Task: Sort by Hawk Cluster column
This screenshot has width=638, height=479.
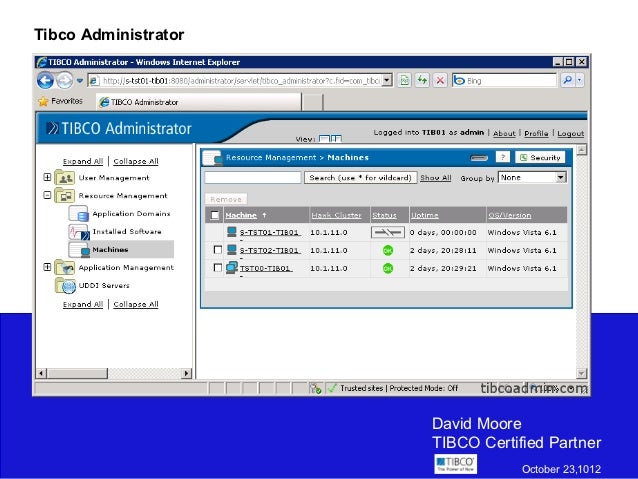Action: tap(336, 215)
